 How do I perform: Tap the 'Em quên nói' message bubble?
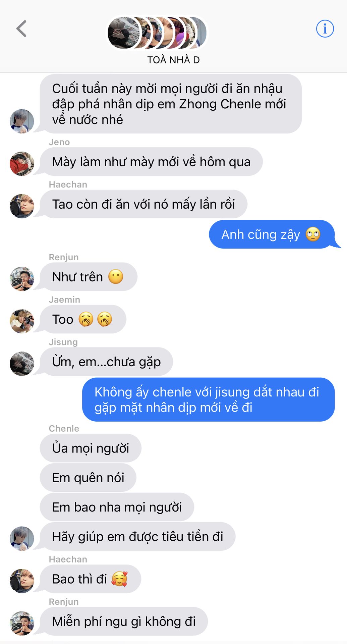tap(88, 478)
